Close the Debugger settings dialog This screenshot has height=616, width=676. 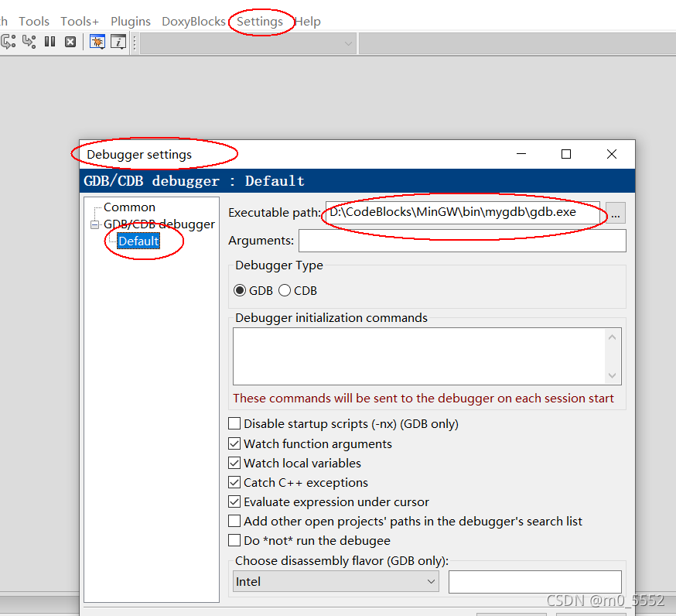(611, 154)
